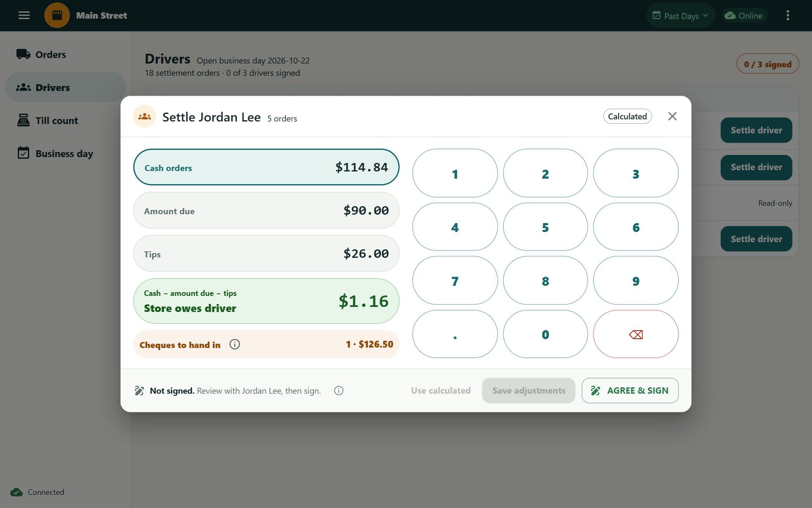Click the Main Street store logo icon
Image resolution: width=812 pixels, height=508 pixels.
57,16
